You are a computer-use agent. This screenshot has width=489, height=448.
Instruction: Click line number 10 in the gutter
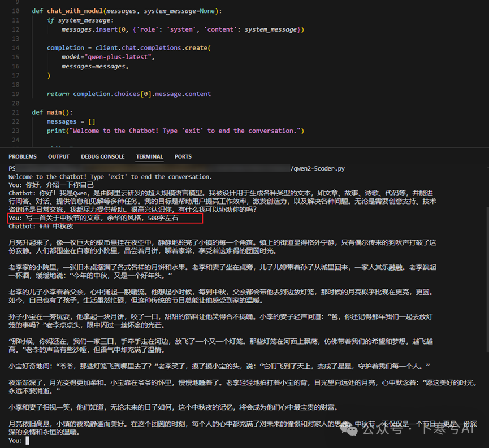16,11
